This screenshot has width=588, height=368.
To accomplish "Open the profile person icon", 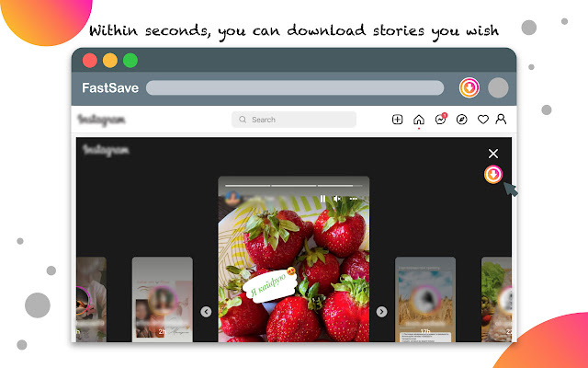I will coord(501,119).
